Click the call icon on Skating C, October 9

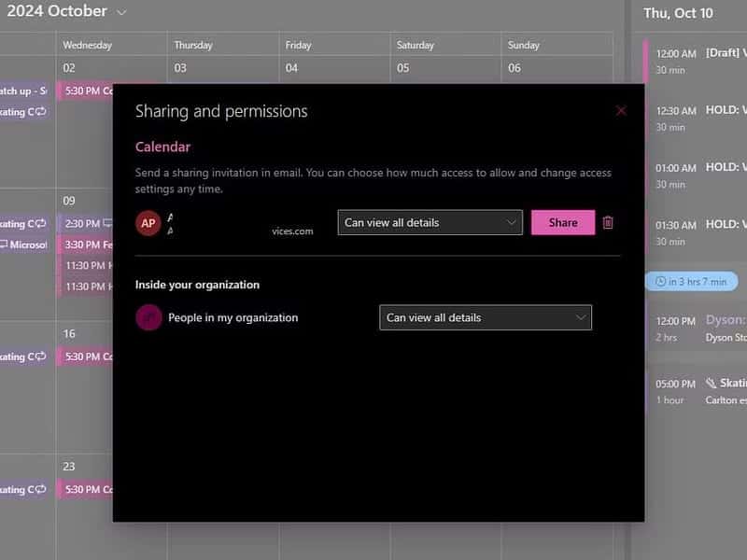pyautogui.click(x=39, y=222)
